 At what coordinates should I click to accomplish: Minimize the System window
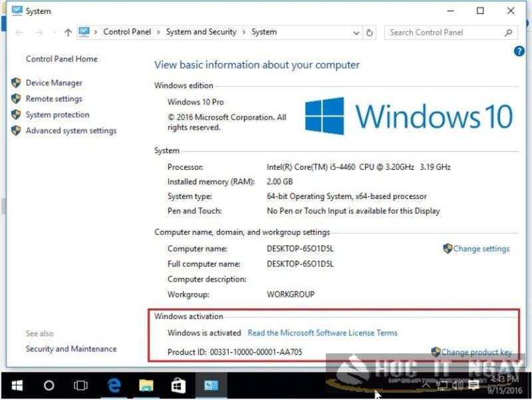pyautogui.click(x=450, y=11)
